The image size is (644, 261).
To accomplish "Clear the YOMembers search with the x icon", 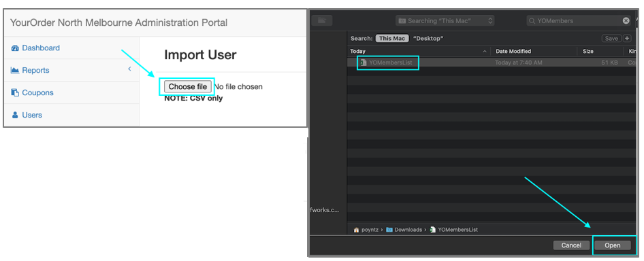I will coord(626,20).
